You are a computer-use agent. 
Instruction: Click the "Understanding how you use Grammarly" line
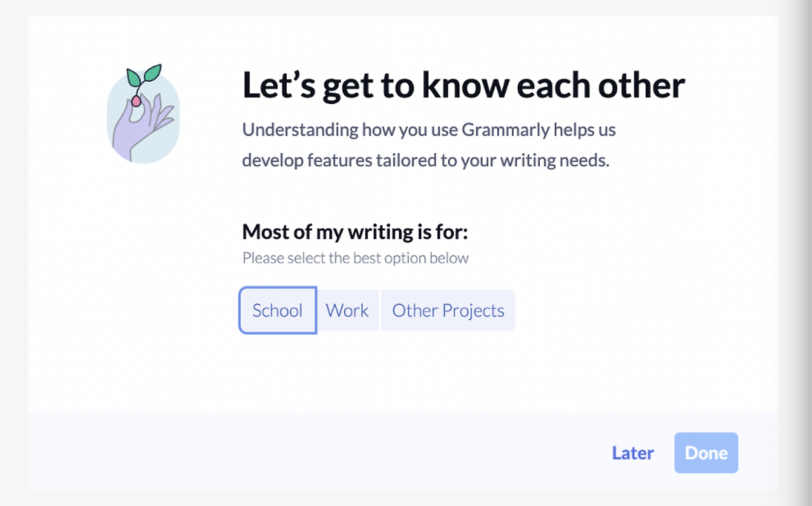click(x=429, y=130)
